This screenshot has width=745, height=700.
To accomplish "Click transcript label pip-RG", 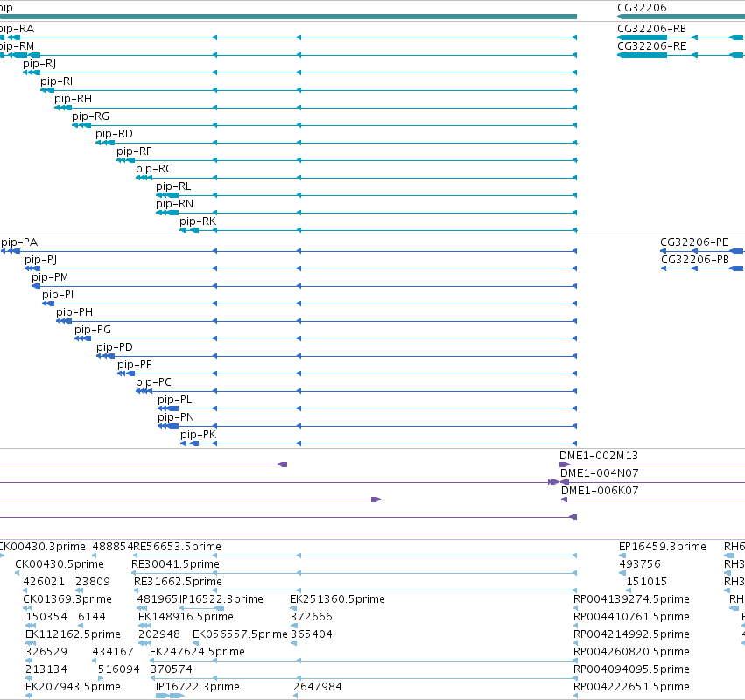I will [91, 116].
